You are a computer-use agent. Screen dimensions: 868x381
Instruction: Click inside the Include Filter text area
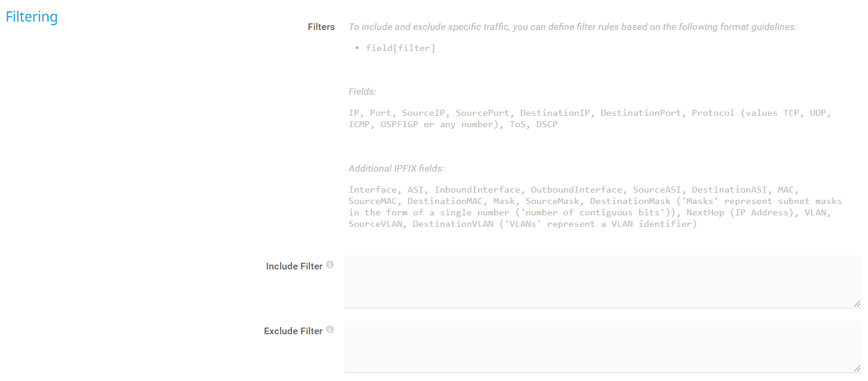tap(601, 281)
